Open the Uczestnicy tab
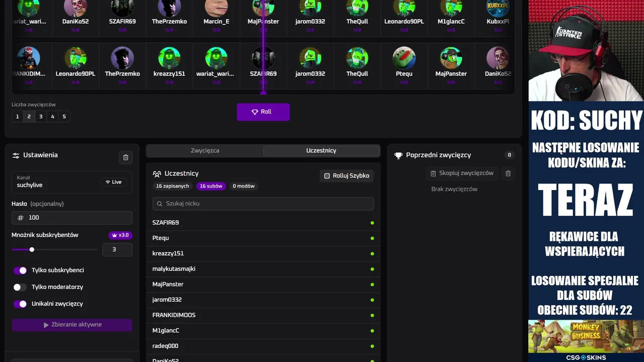This screenshot has height=362, width=644. 321,151
